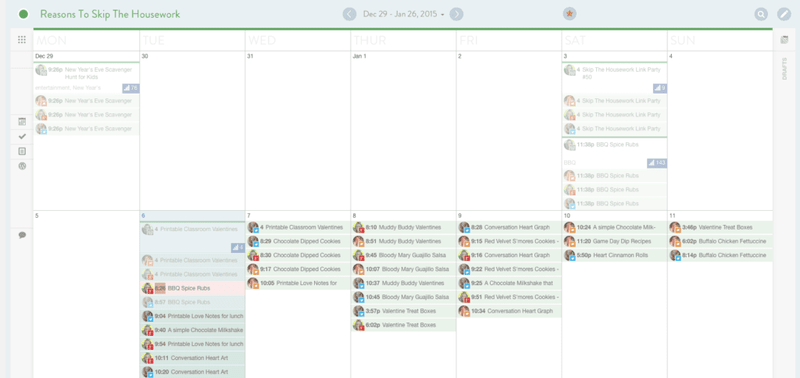Open 8:51 Muddy Buddy Valentines message
Image resolution: width=800 pixels, height=378 pixels.
404,241
